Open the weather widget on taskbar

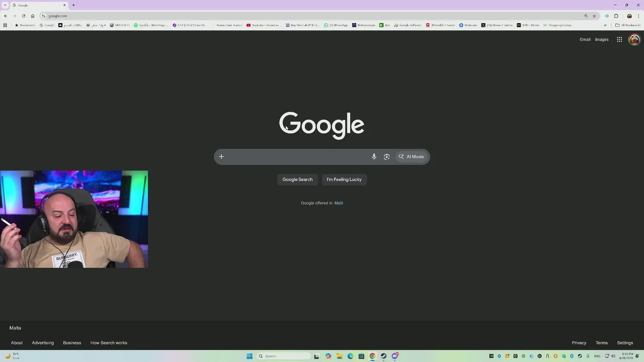pos(12,356)
